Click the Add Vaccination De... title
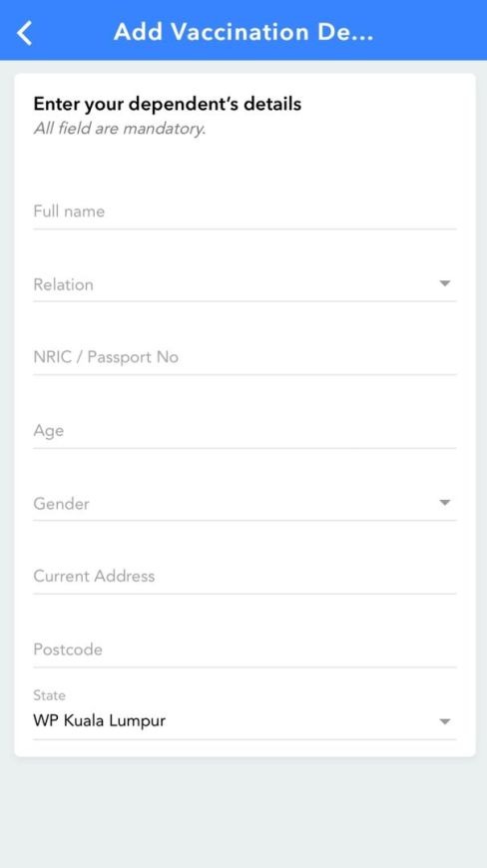 (x=243, y=32)
